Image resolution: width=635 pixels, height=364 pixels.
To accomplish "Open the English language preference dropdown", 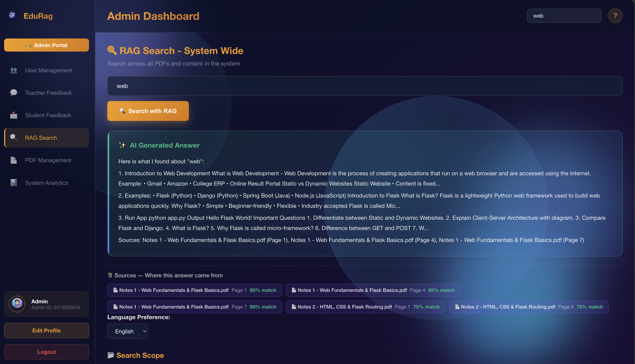I will (127, 331).
